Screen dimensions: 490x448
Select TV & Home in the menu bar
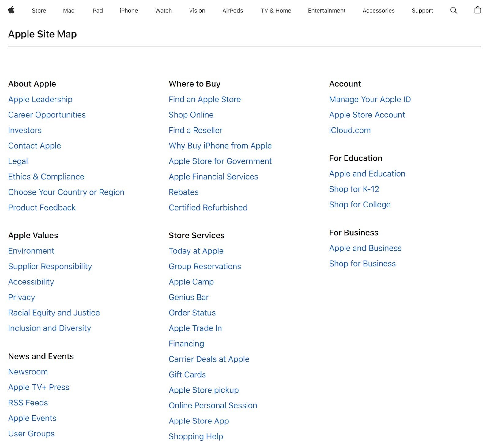coord(276,10)
